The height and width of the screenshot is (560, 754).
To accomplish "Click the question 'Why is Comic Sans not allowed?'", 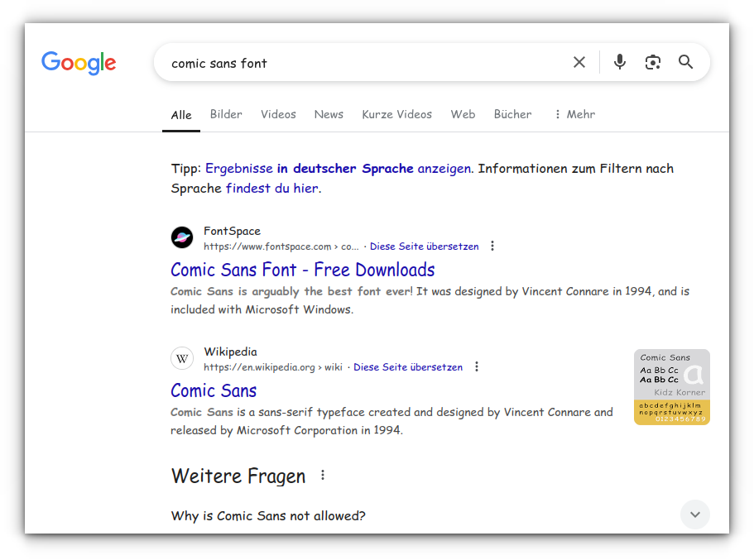I will coord(268,516).
